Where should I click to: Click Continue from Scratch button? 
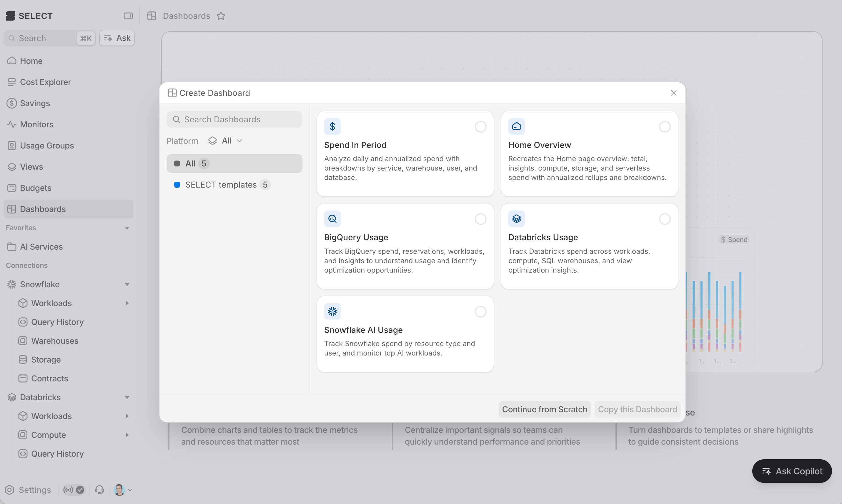pyautogui.click(x=544, y=409)
